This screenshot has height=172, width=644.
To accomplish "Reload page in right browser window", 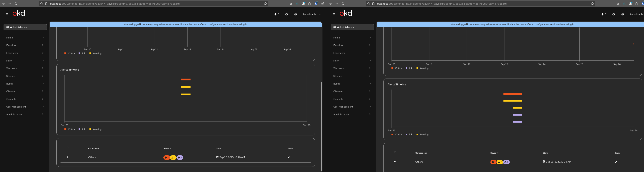I will (343, 4).
